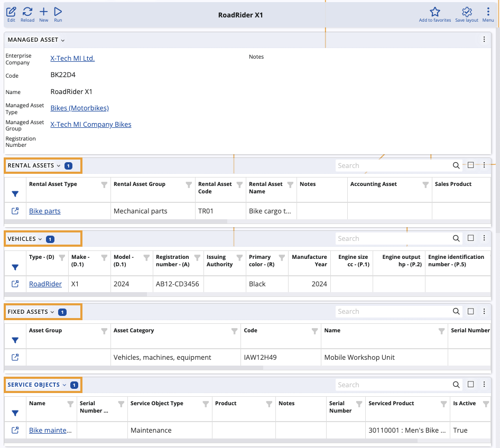Toggle Rental Assets table main filter
Image resolution: width=500 pixels, height=448 pixels.
[15, 194]
